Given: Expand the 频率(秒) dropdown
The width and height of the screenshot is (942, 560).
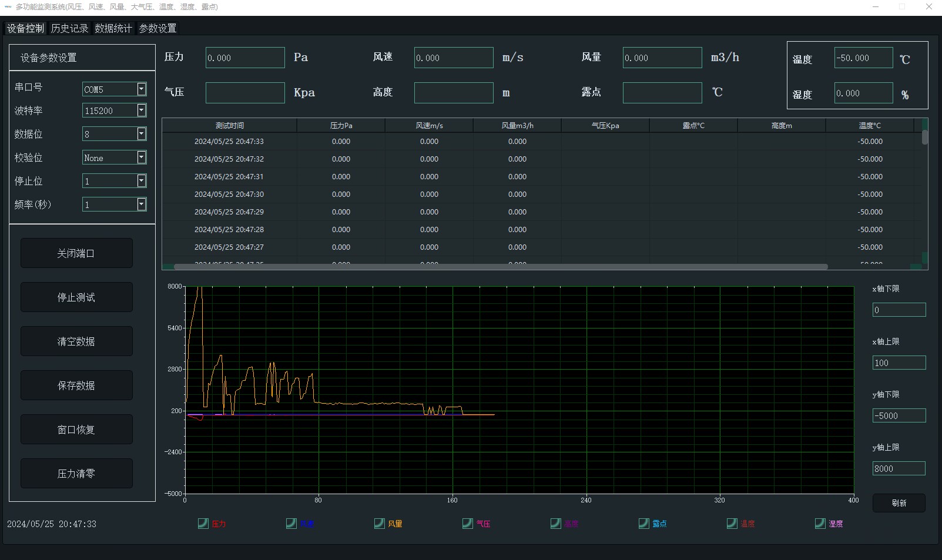Looking at the screenshot, I should (x=141, y=204).
